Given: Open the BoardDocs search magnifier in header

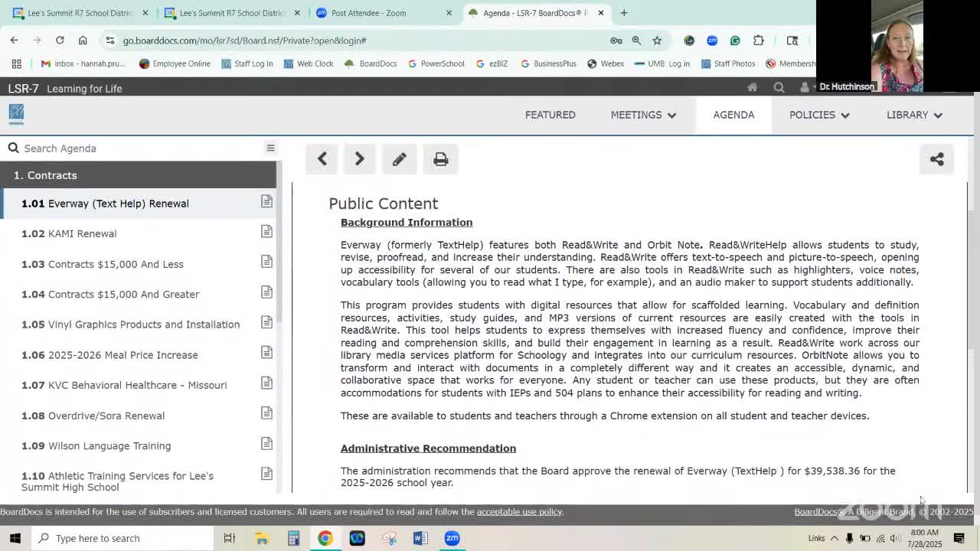Looking at the screenshot, I should [x=779, y=88].
